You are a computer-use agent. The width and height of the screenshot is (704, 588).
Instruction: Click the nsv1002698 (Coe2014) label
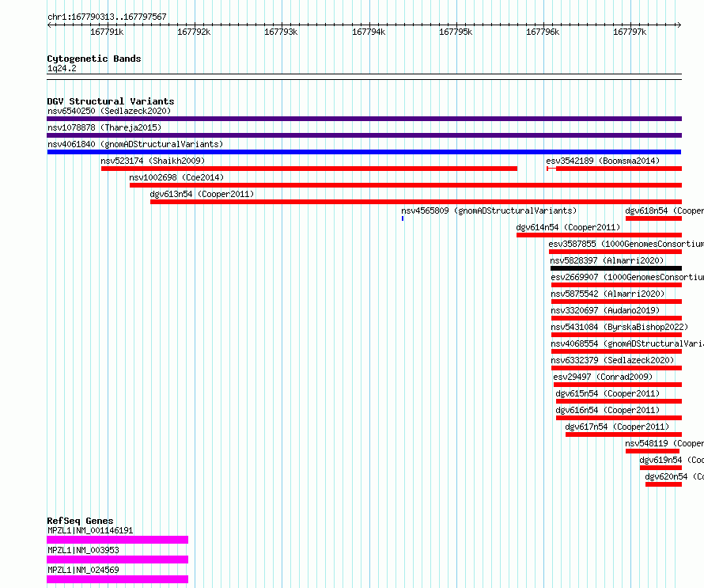(x=176, y=177)
